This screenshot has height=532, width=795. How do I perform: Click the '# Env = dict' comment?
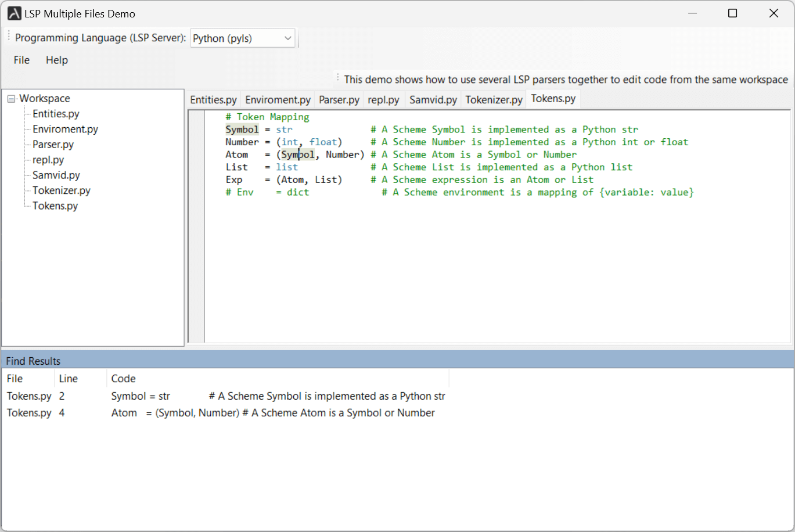(267, 192)
